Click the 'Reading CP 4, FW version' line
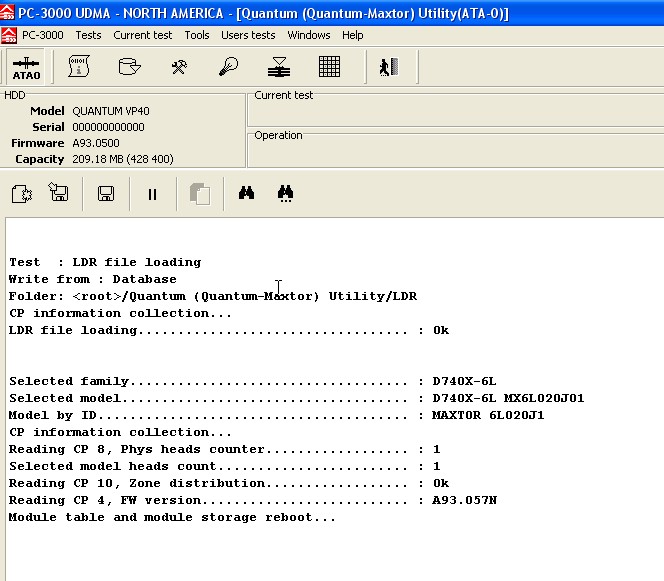Screen dimensions: 664x581 [253, 500]
